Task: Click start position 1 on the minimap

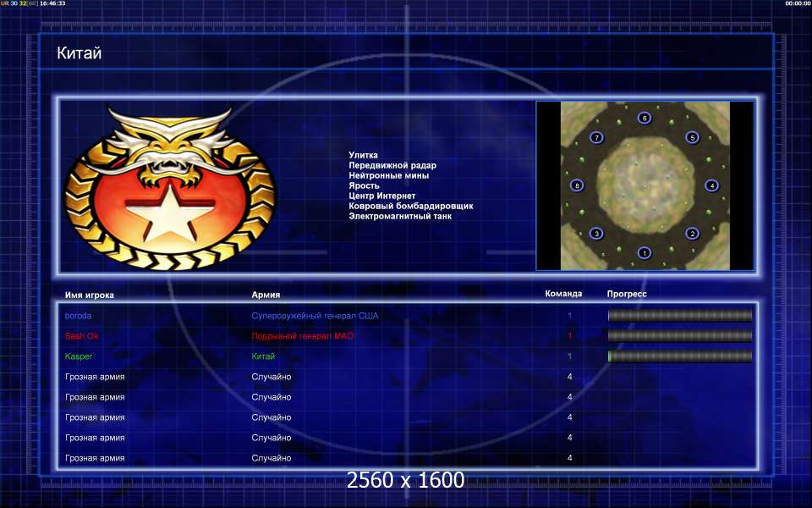Action: tap(645, 253)
